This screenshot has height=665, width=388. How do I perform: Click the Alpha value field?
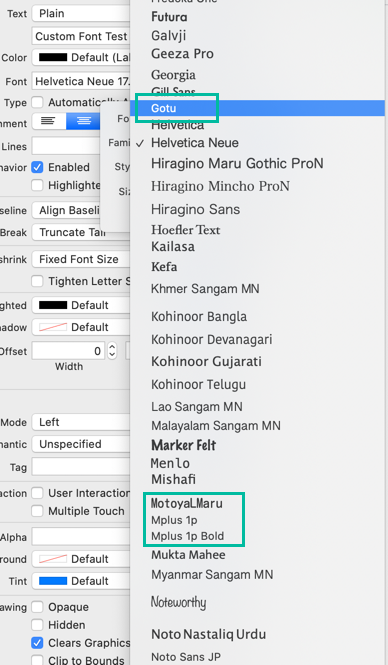tap(81, 537)
